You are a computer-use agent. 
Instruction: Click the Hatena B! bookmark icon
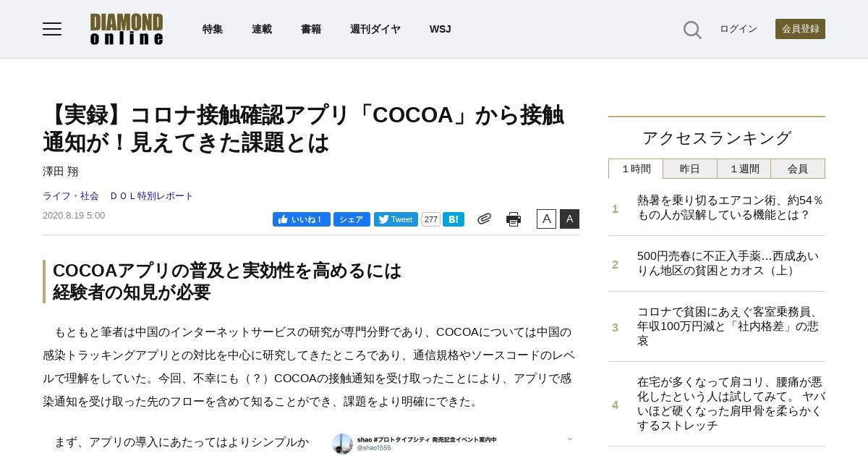pyautogui.click(x=454, y=219)
